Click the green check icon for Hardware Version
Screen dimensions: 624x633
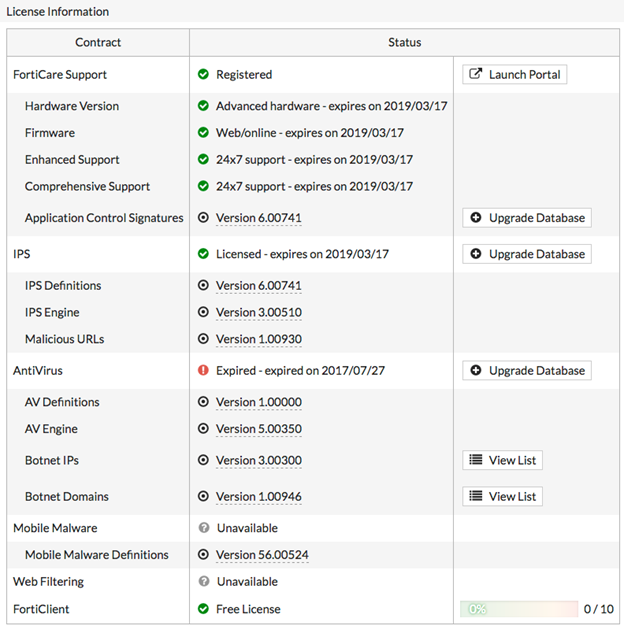(203, 107)
